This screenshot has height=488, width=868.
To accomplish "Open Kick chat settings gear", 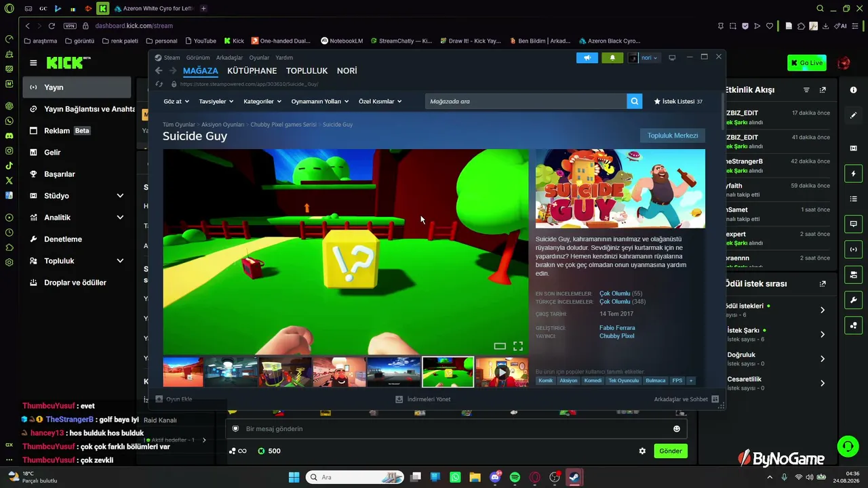I will [x=642, y=451].
